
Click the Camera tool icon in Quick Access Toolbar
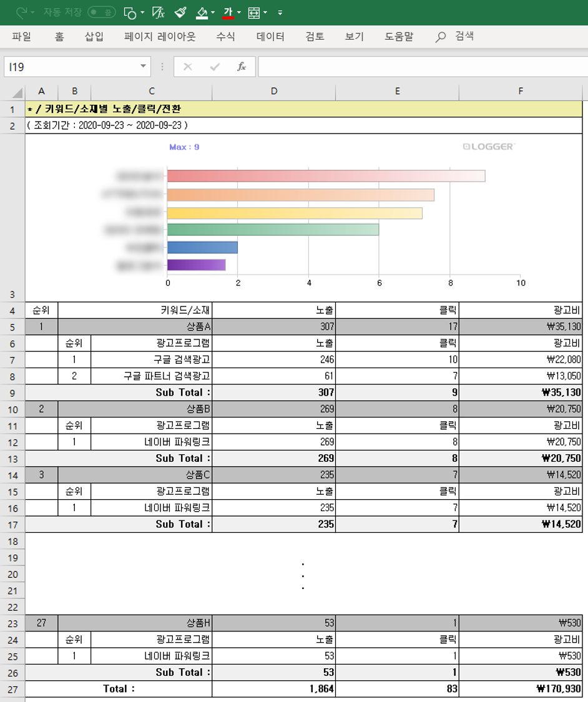129,11
